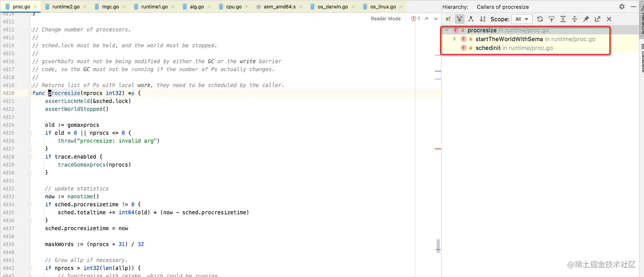
Task: Switch to the runtime1.go tab
Action: pyautogui.click(x=155, y=7)
